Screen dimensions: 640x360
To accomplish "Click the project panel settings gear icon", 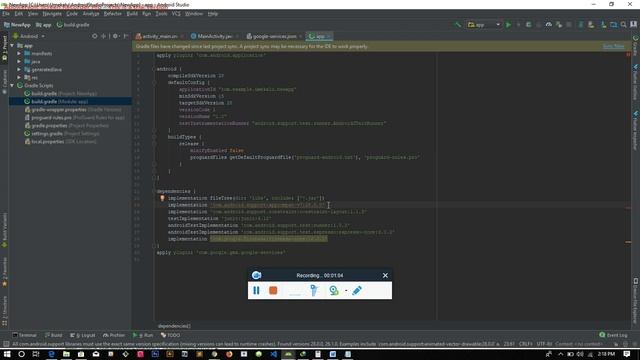I will (115, 36).
